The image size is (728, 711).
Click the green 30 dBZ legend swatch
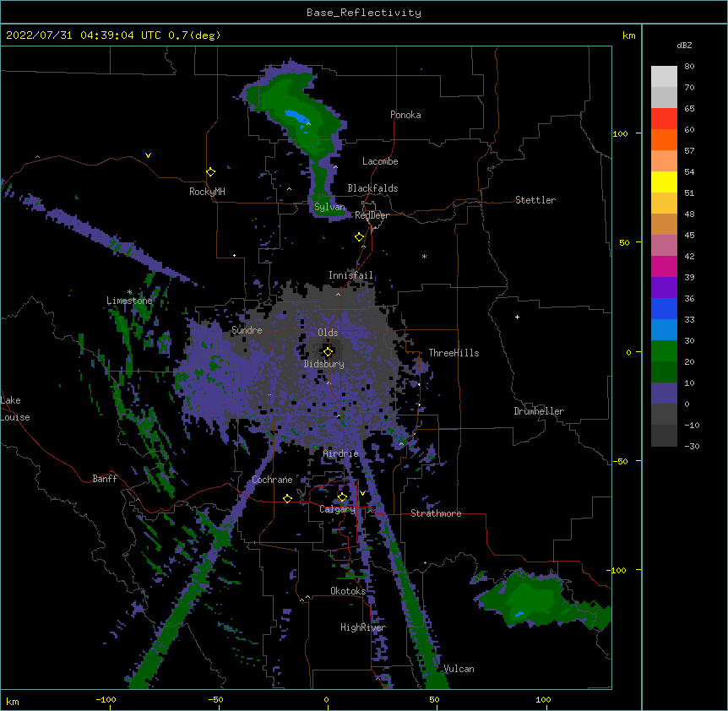664,351
